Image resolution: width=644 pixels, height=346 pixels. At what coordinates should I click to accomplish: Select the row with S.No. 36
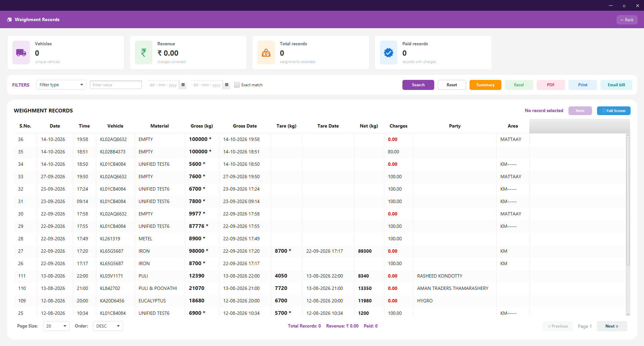click(x=320, y=139)
